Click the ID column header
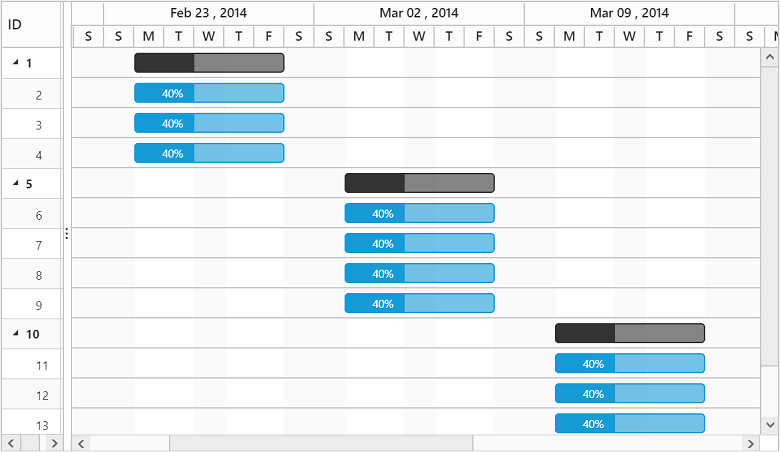The image size is (780, 452). 30,24
